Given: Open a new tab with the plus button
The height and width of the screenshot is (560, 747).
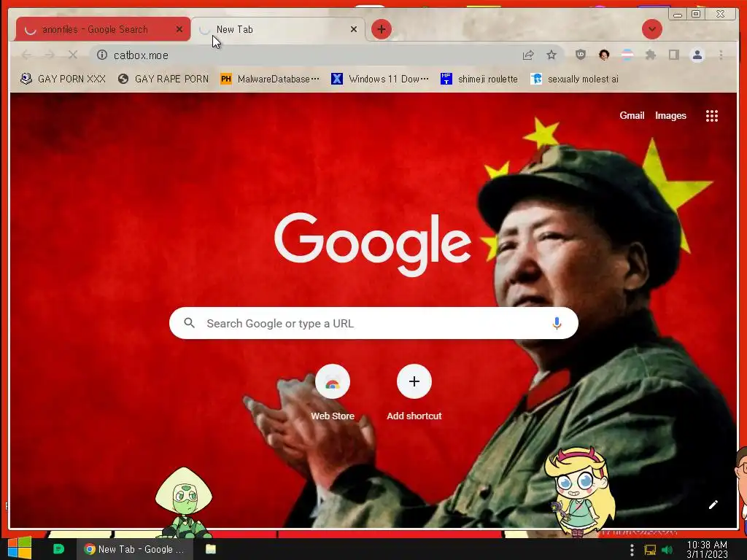Looking at the screenshot, I should click(x=381, y=29).
